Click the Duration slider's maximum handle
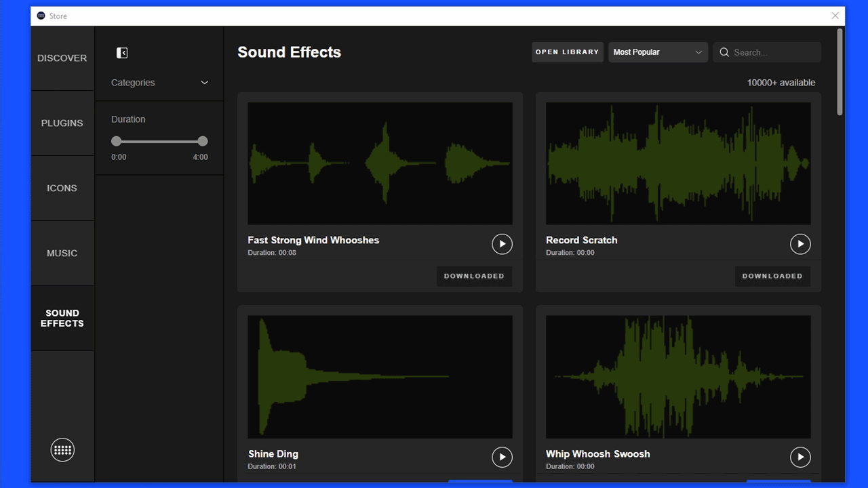This screenshot has height=488, width=868. pos(203,141)
